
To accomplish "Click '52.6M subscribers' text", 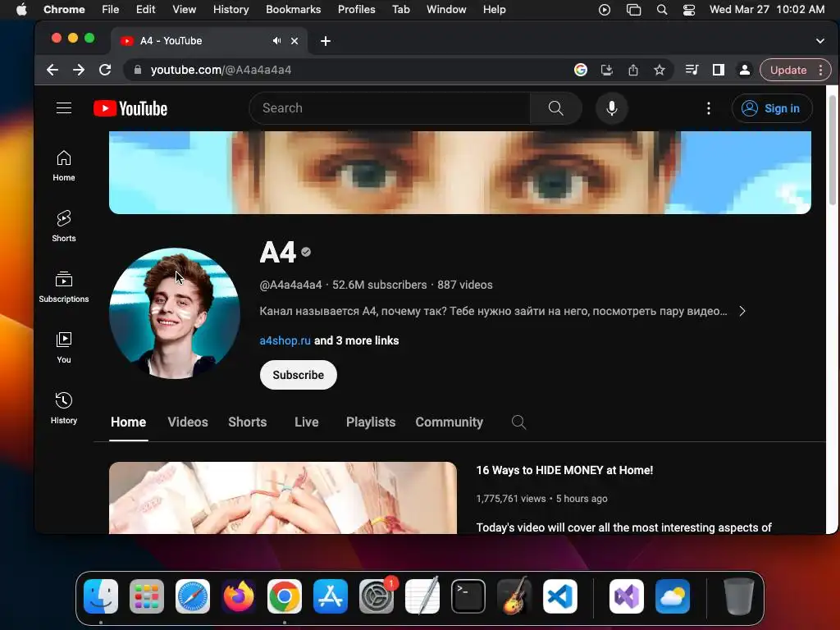I will click(x=379, y=285).
